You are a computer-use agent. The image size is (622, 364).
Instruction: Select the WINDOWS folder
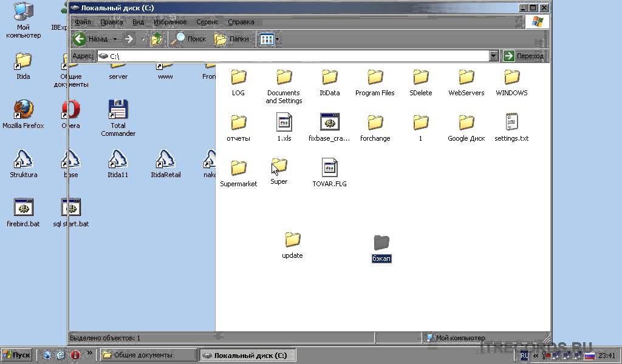pyautogui.click(x=511, y=83)
